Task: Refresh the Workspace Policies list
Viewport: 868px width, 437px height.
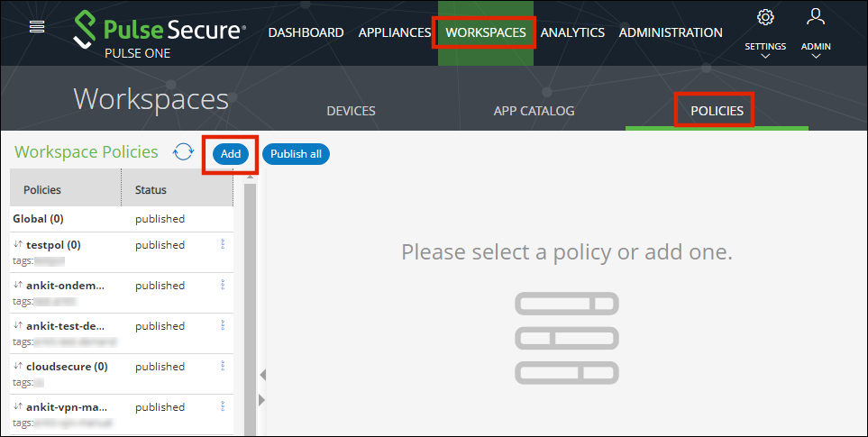Action: pos(184,152)
